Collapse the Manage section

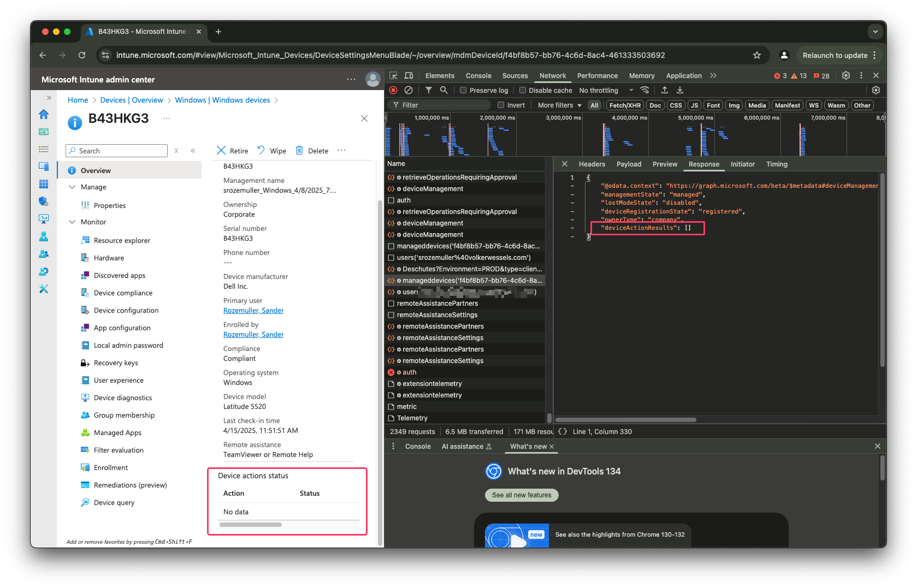point(72,187)
